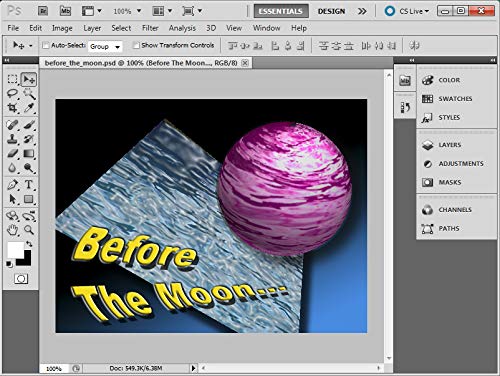Show more workspaces with double chevron
The width and height of the screenshot is (500, 376).
[362, 11]
